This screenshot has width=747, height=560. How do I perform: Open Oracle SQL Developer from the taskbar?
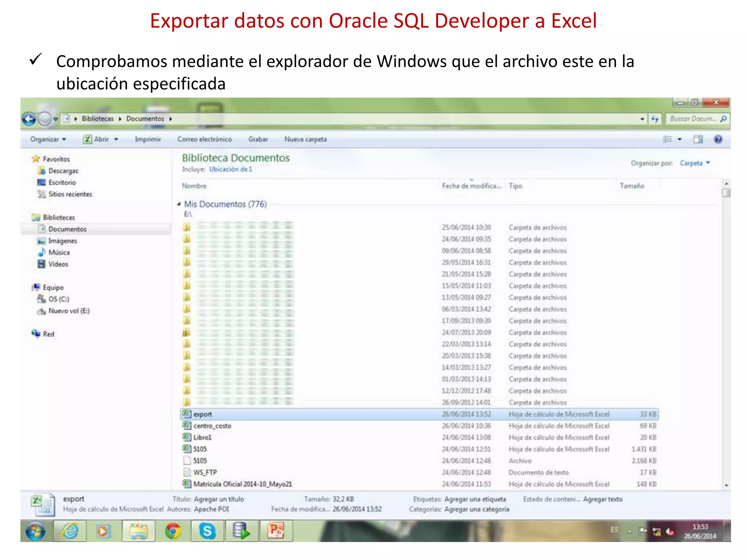tap(241, 531)
